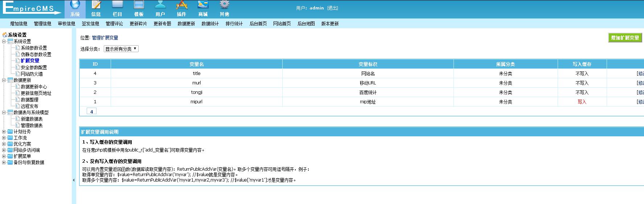Open 数据整理 in the tree
This screenshot has height=204, width=644.
point(29,100)
